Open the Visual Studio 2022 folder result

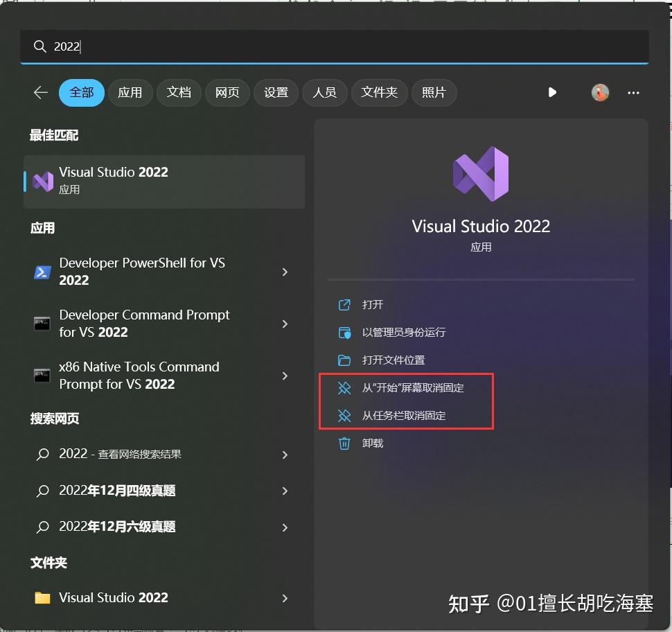tap(116, 597)
